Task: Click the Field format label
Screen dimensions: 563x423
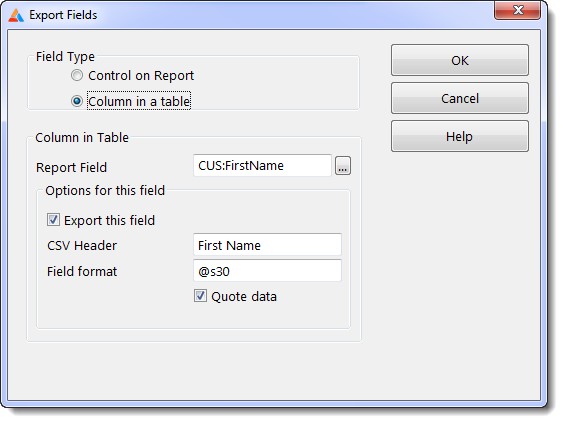Action: pyautogui.click(x=82, y=271)
